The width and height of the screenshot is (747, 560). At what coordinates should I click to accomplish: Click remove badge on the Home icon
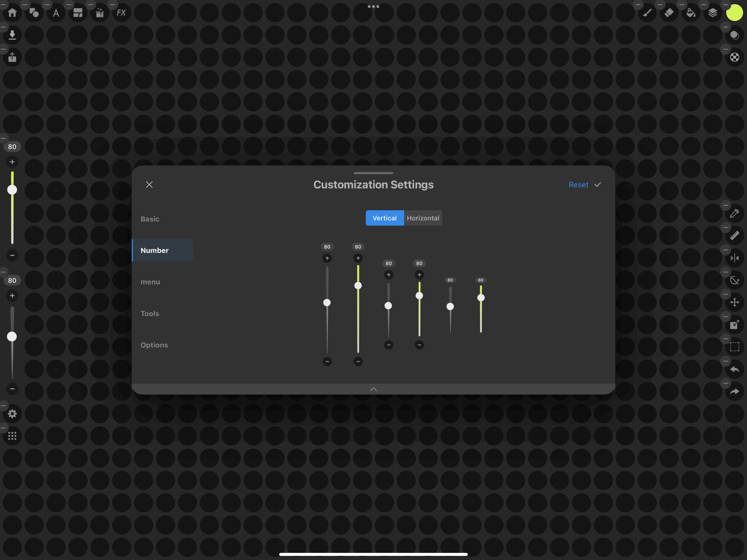(3, 4)
